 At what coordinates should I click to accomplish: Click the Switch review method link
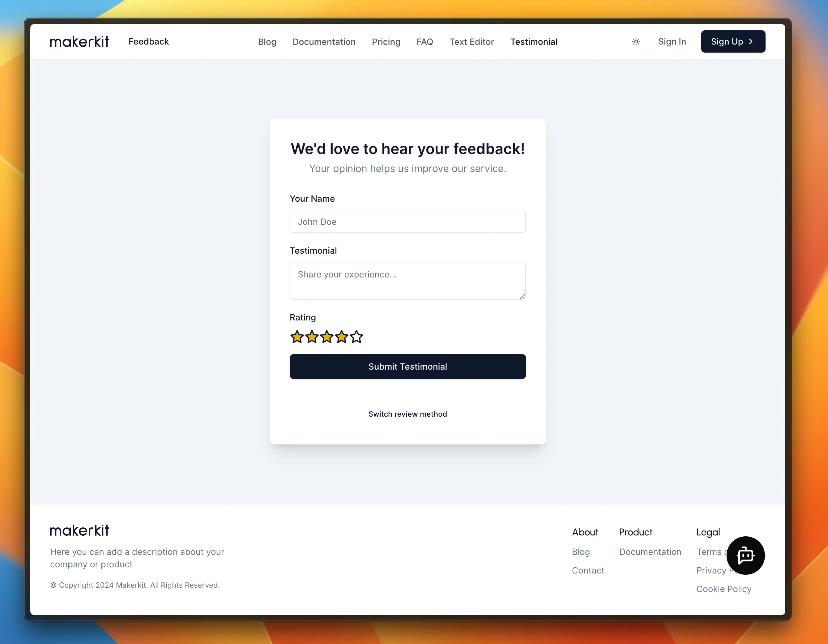(x=407, y=414)
